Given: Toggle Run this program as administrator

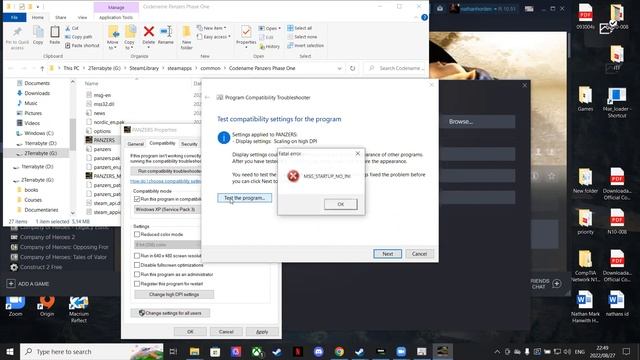Looking at the screenshot, I should (137, 274).
